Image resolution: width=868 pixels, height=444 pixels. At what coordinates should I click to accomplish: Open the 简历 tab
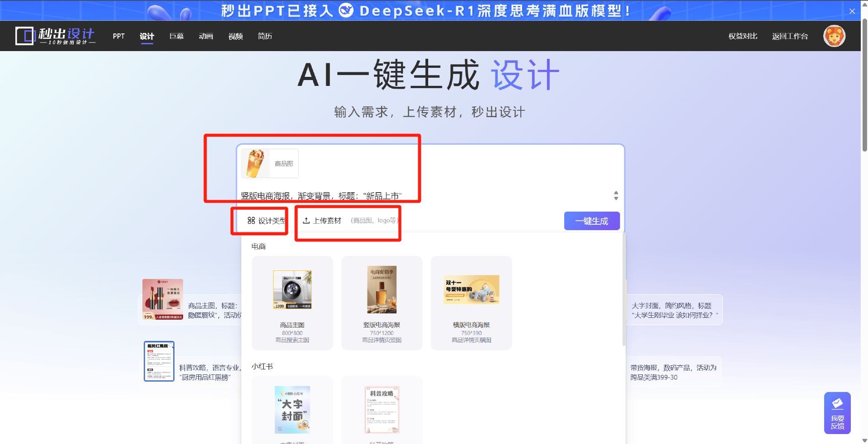point(265,36)
